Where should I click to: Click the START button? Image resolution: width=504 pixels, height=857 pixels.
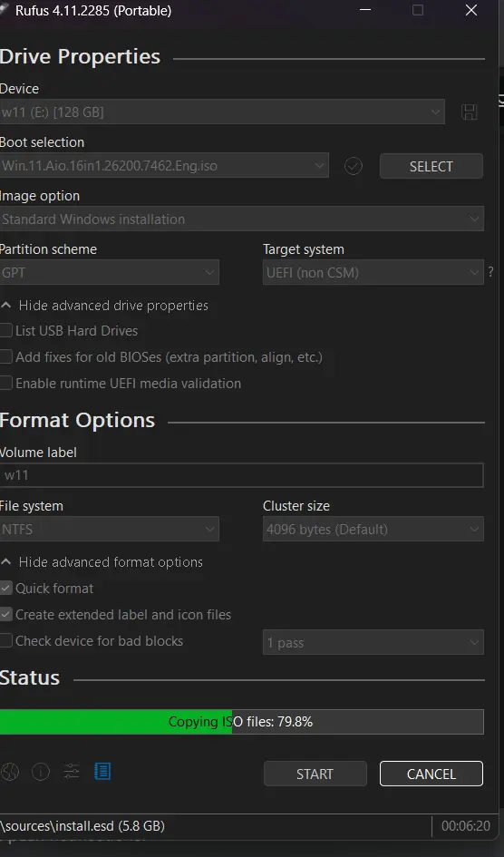315,774
